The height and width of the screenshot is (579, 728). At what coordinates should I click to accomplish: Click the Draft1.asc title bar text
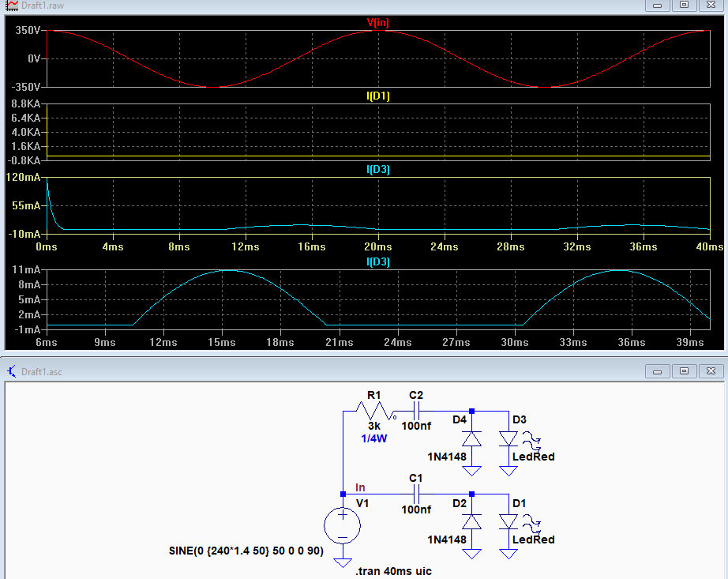(x=42, y=372)
